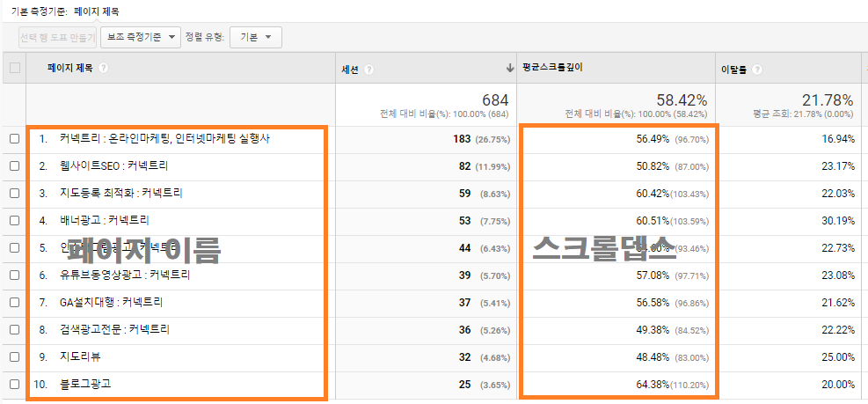Open the 보조 측정기준 dropdown
The height and width of the screenshot is (404, 868).
(141, 37)
